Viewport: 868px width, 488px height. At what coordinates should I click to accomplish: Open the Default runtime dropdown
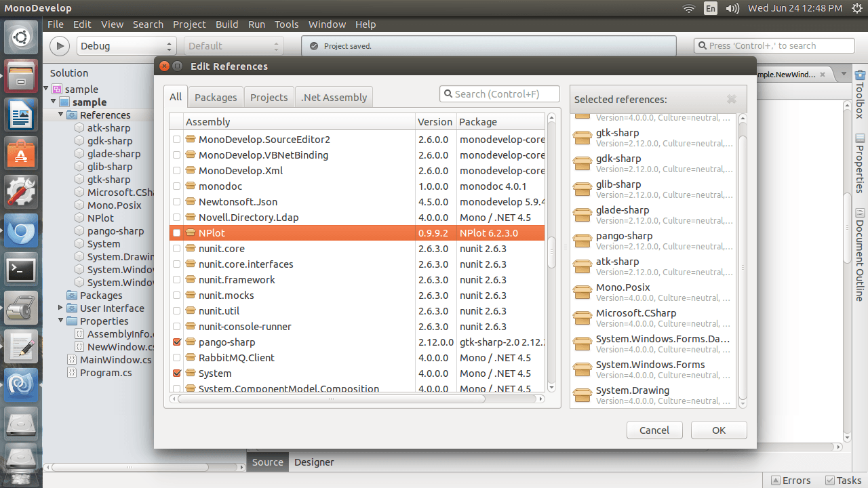pos(233,46)
